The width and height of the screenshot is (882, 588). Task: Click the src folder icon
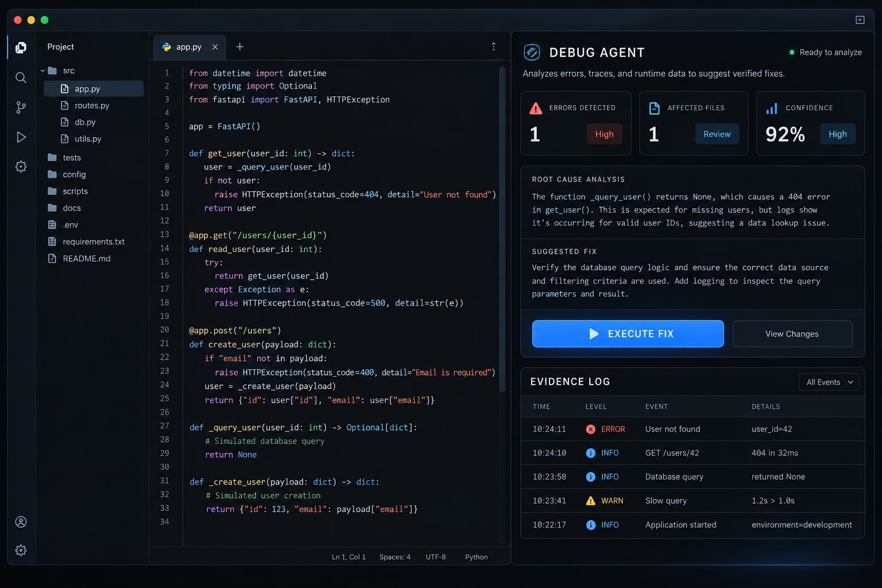coord(52,71)
